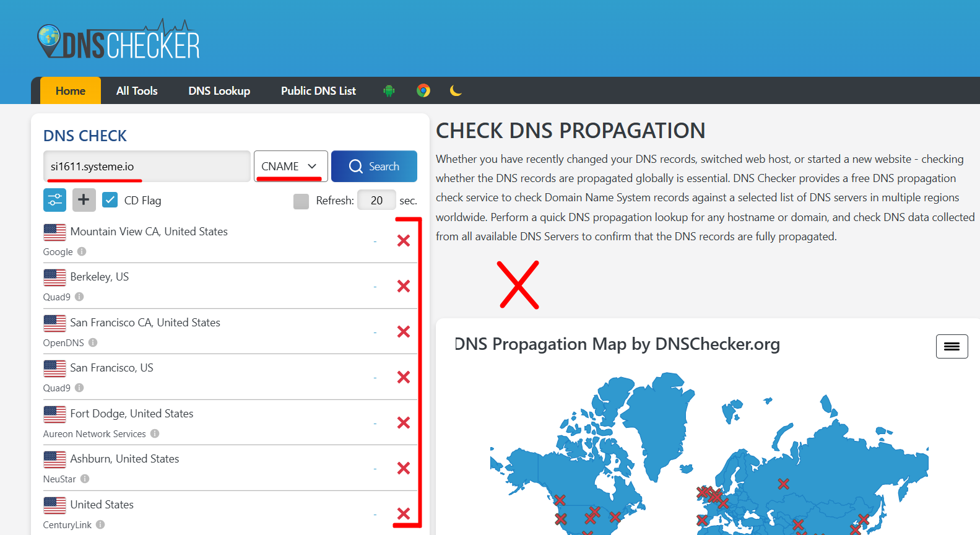Click the OpenDNS provider label

pos(63,343)
